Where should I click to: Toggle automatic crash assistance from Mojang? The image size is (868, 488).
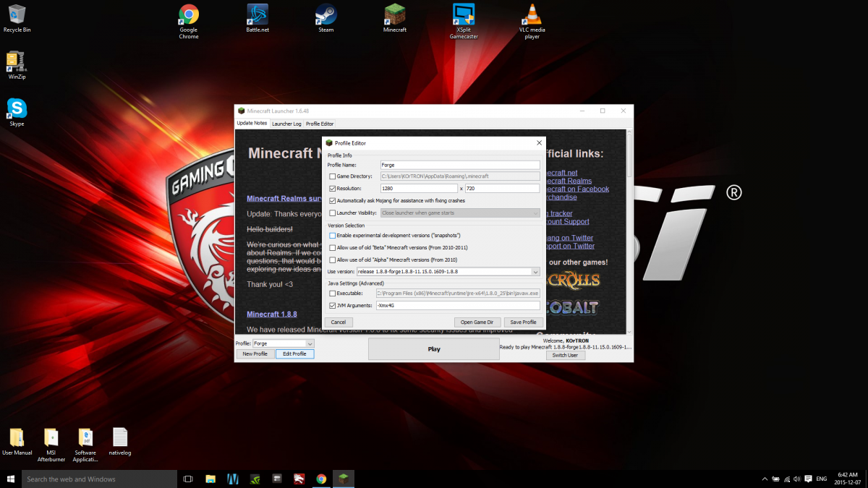(332, 200)
